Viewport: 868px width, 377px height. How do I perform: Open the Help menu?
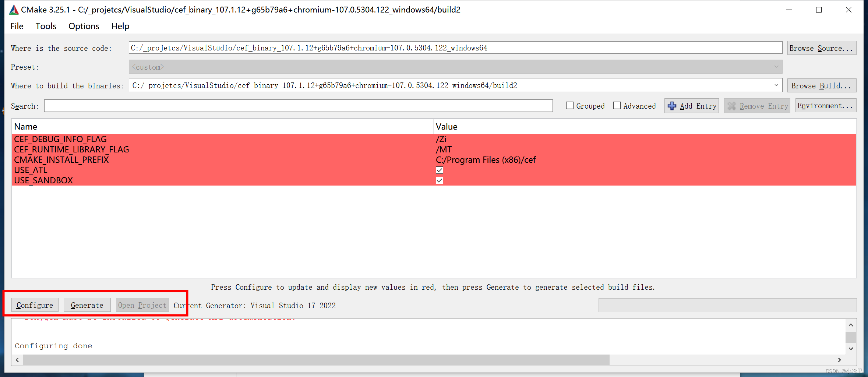point(120,26)
